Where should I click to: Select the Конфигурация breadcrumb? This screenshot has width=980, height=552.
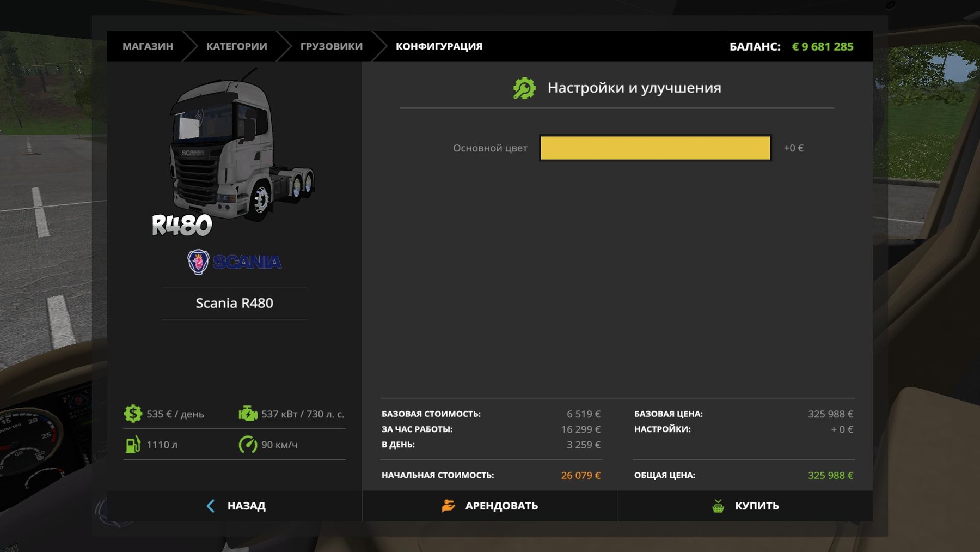coord(439,46)
